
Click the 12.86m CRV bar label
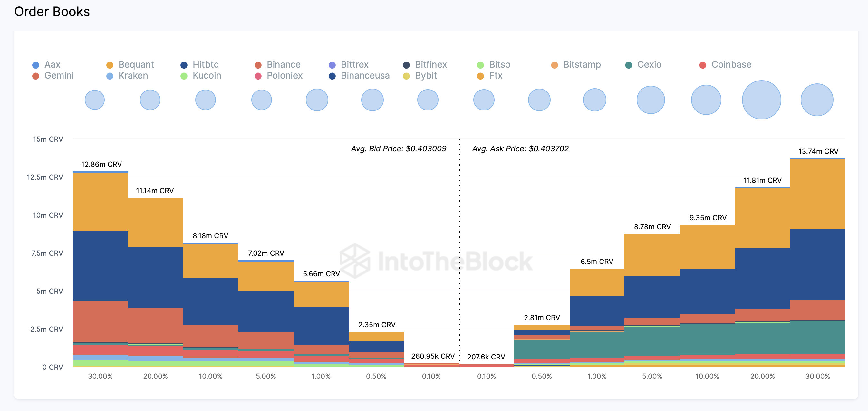(x=101, y=164)
